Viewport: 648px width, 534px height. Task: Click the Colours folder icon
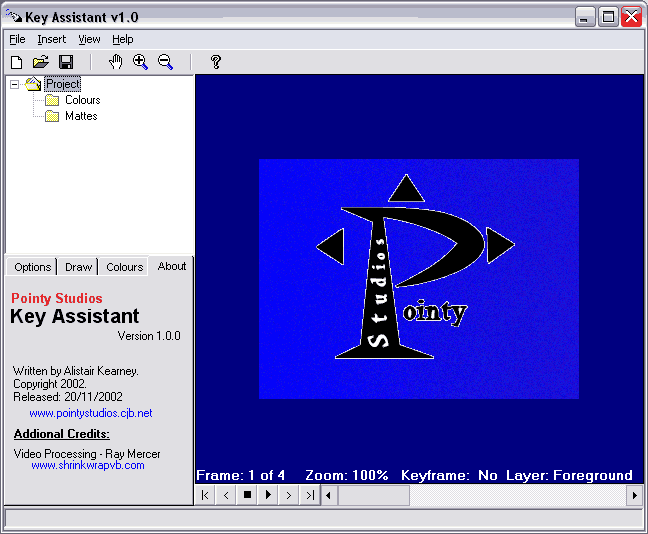click(52, 100)
